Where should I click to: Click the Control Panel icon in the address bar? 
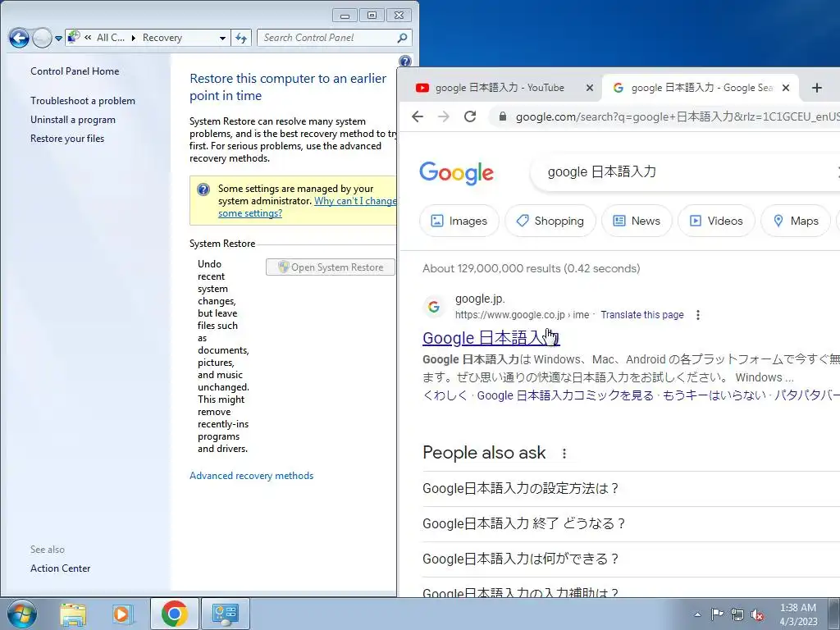coord(74,38)
